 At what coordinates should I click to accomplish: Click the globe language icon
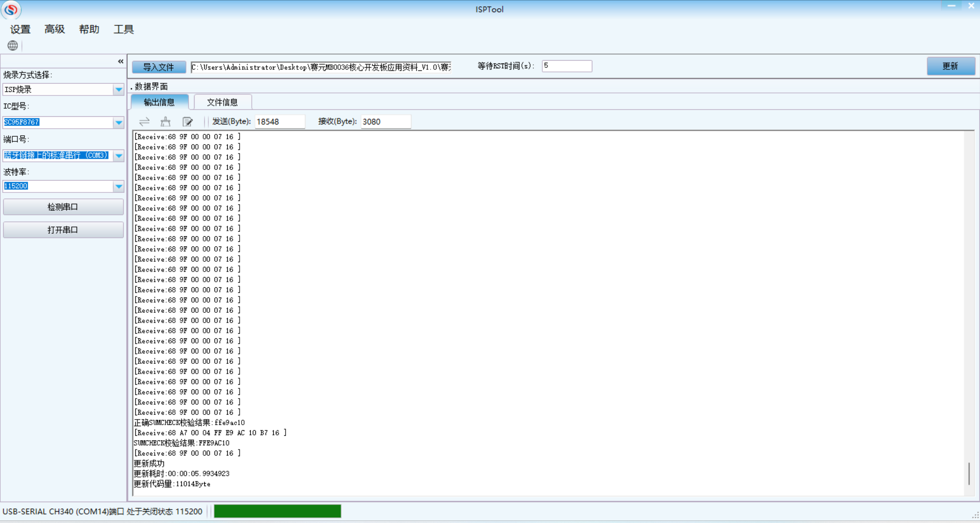13,45
